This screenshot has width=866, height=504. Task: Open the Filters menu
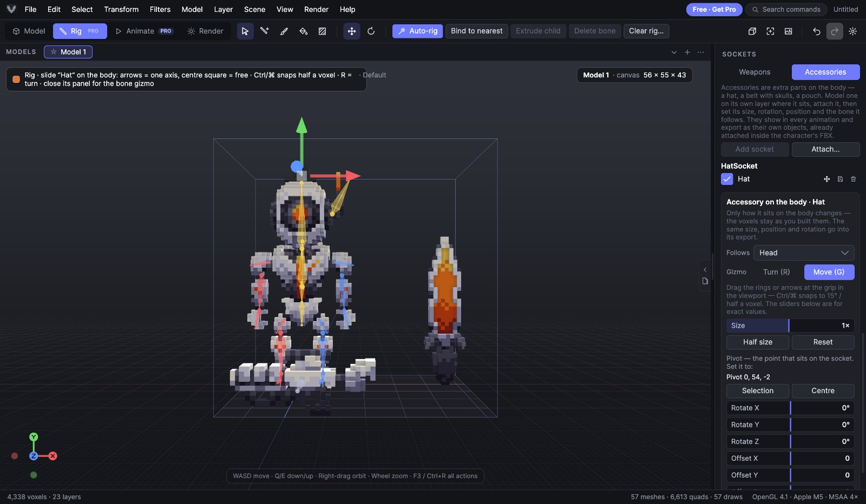click(160, 9)
